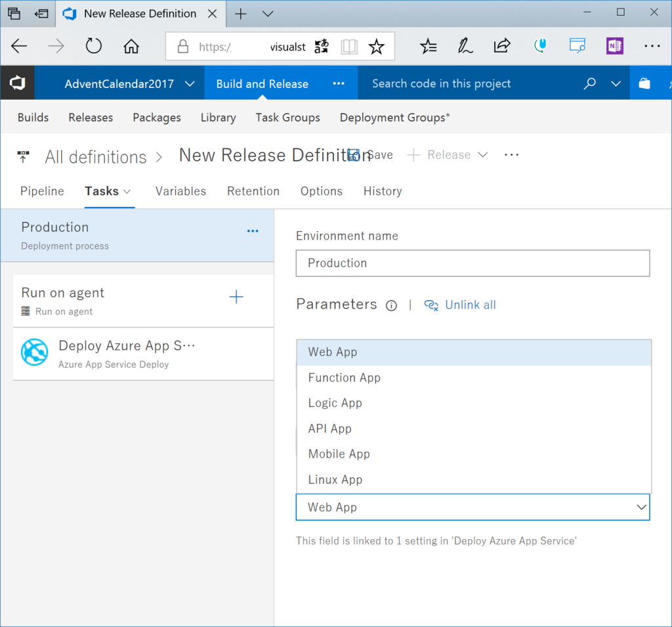The image size is (672, 627).
Task: Open the browser tab preview icon
Action: coord(14,14)
